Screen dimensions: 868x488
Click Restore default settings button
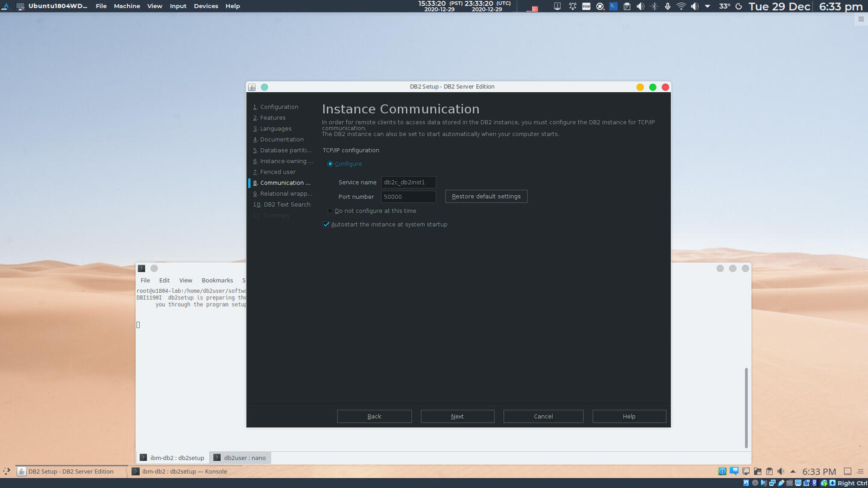[x=486, y=196]
